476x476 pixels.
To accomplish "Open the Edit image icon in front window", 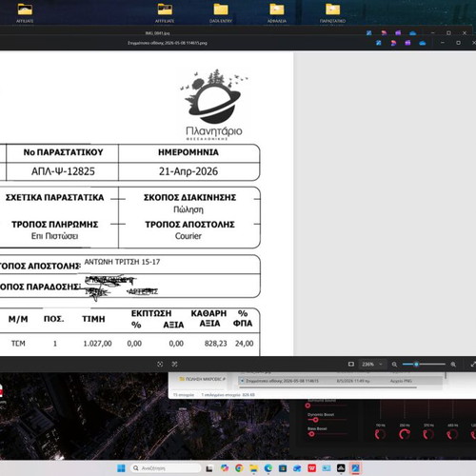I will tap(379, 43).
